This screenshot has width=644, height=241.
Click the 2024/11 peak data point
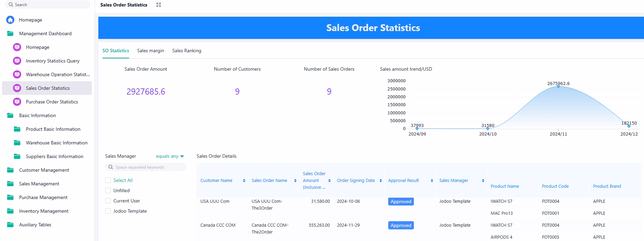558,86
